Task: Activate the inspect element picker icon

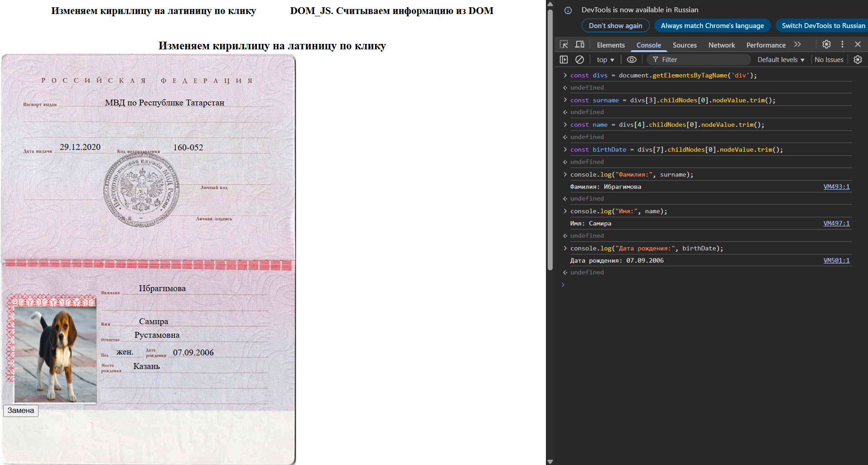Action: pyautogui.click(x=564, y=44)
